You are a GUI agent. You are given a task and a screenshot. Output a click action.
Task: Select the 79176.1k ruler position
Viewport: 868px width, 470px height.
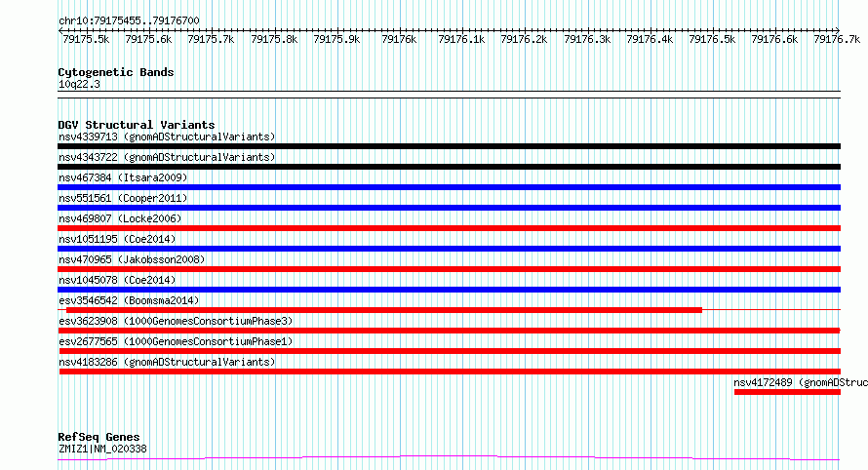pyautogui.click(x=461, y=39)
